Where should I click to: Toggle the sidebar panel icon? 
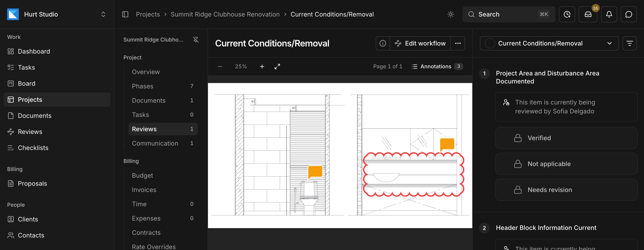(x=125, y=14)
